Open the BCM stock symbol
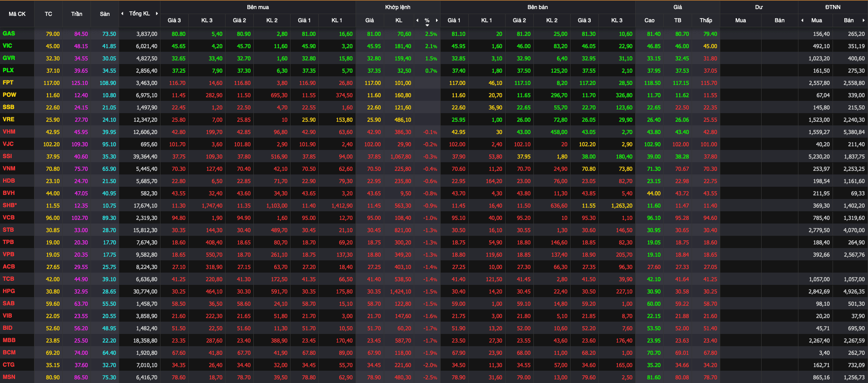The image size is (868, 383). 9,353
